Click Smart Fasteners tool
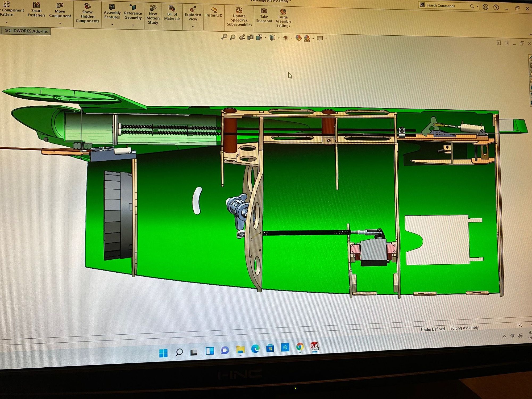Image resolution: width=532 pixels, height=399 pixels. pos(36,10)
